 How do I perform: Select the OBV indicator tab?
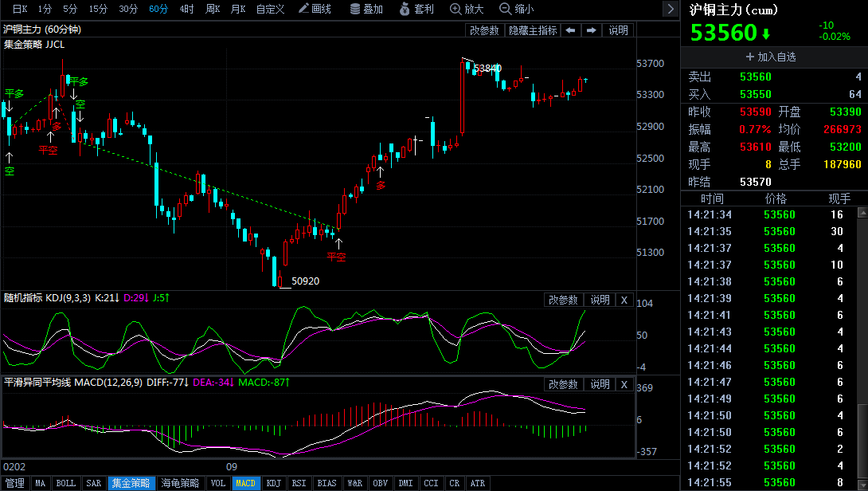tap(381, 483)
